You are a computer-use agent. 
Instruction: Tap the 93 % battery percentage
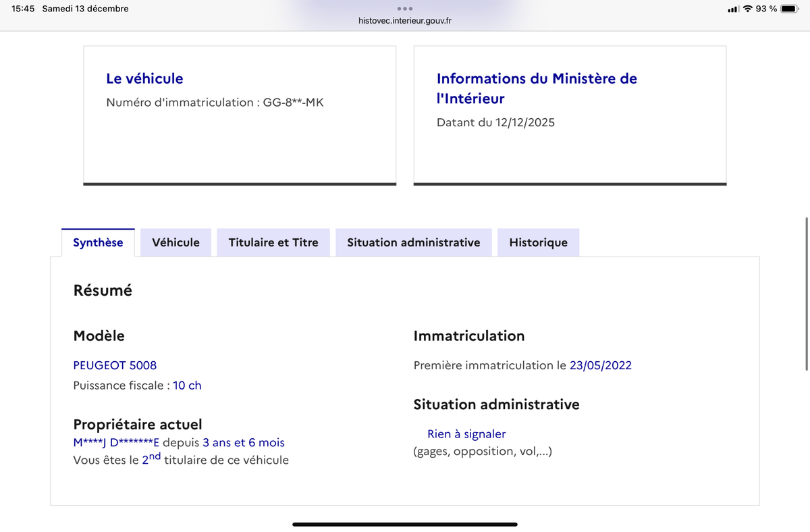[x=766, y=9]
